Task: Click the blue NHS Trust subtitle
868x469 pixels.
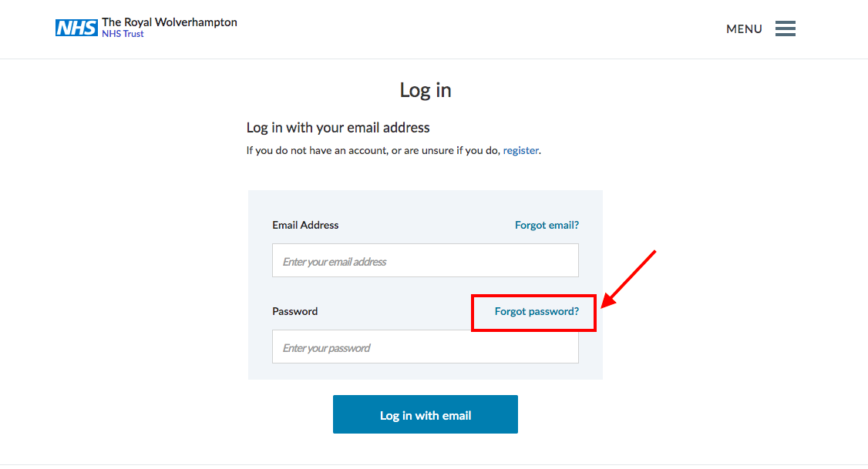Action: click(x=123, y=34)
